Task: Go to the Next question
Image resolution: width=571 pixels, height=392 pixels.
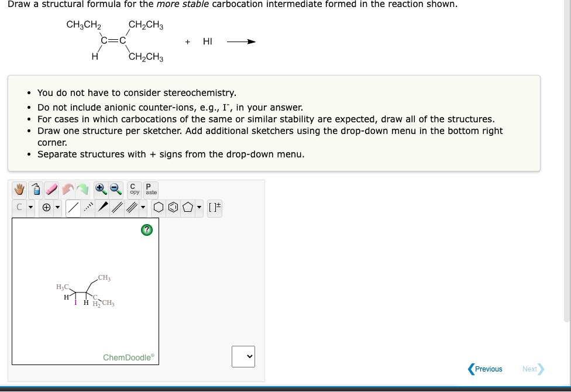Action: click(533, 369)
